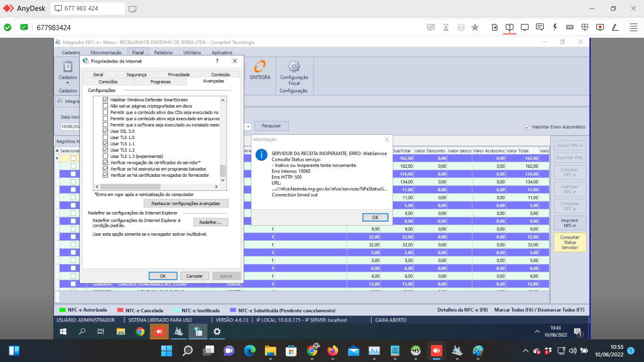This screenshot has width=644, height=362.
Task: Switch to the Segurança tab
Action: coord(136,74)
